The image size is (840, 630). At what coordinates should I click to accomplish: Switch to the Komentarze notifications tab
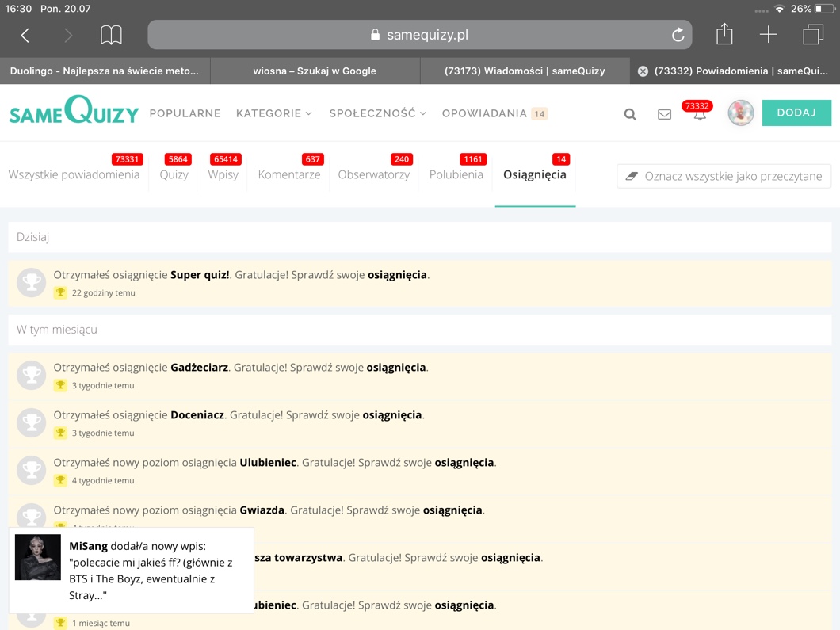click(289, 174)
